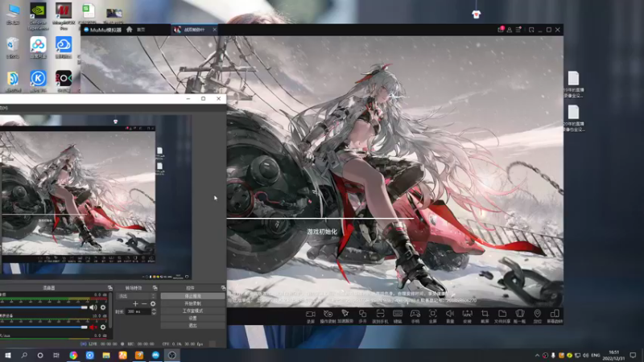Click the MuMu title-bar window-mode icon next to minimize
Screen dimensions: 644x362
(x=531, y=30)
